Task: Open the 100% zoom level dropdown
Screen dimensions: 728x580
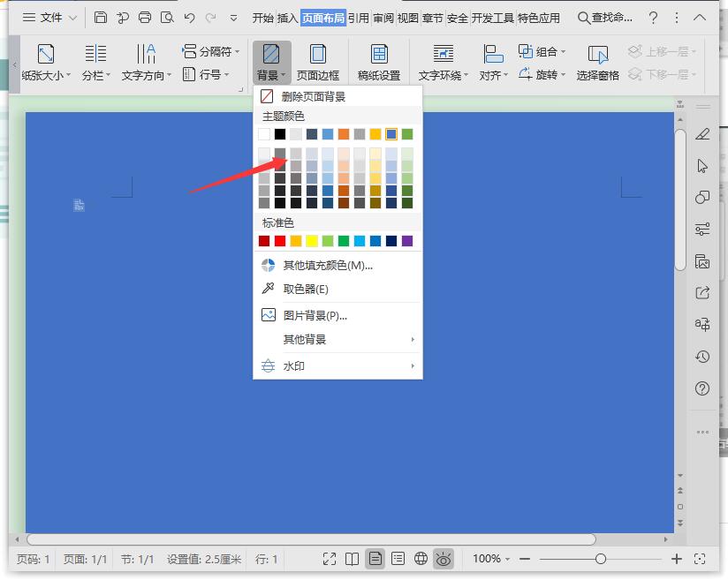Action: pyautogui.click(x=492, y=559)
